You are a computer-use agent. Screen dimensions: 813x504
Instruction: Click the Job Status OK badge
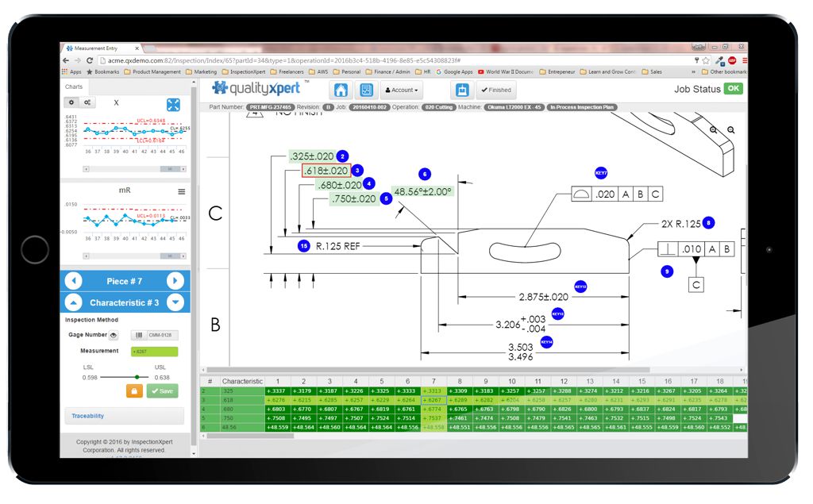tap(734, 89)
